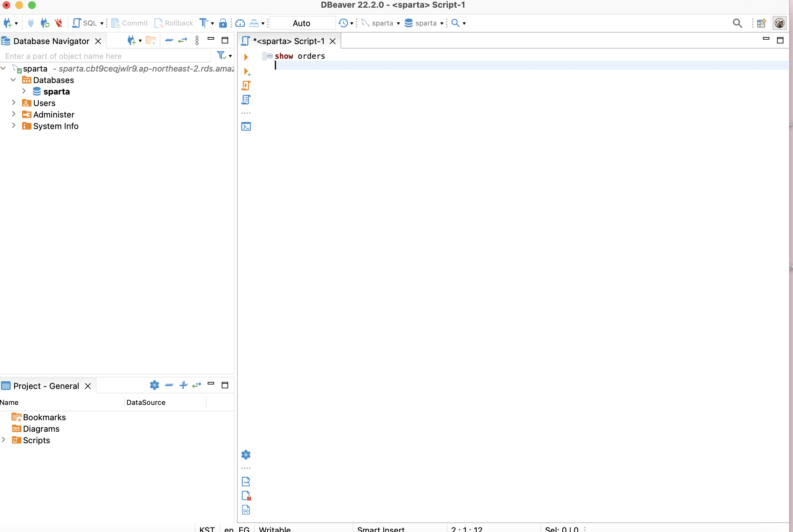Collapse the sparta connection node
The height and width of the screenshot is (532, 793).
[x=4, y=69]
